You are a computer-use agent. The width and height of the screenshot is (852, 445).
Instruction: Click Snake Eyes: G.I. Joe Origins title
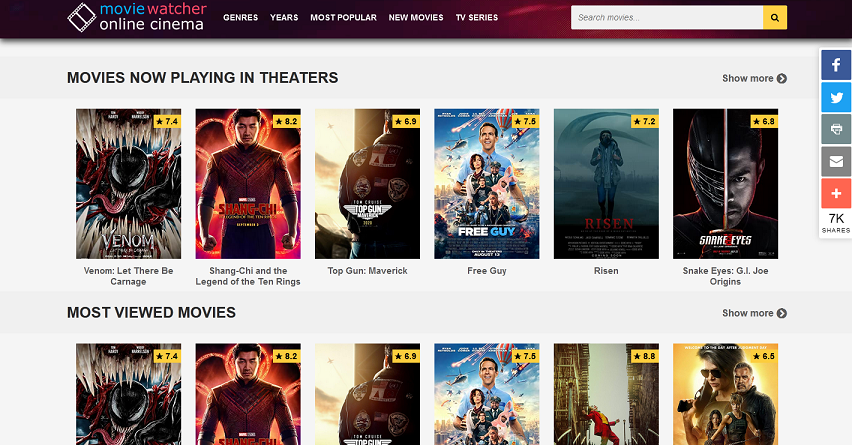[725, 276]
